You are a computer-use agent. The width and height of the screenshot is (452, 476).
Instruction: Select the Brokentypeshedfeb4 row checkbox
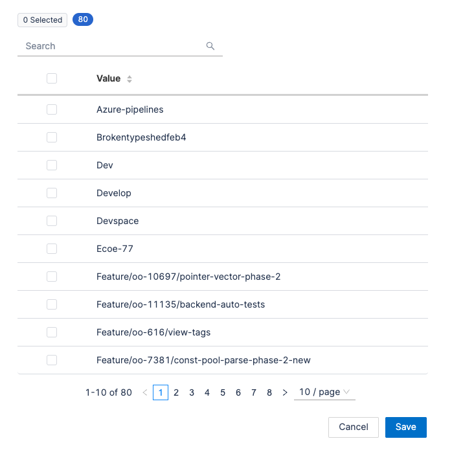point(52,137)
